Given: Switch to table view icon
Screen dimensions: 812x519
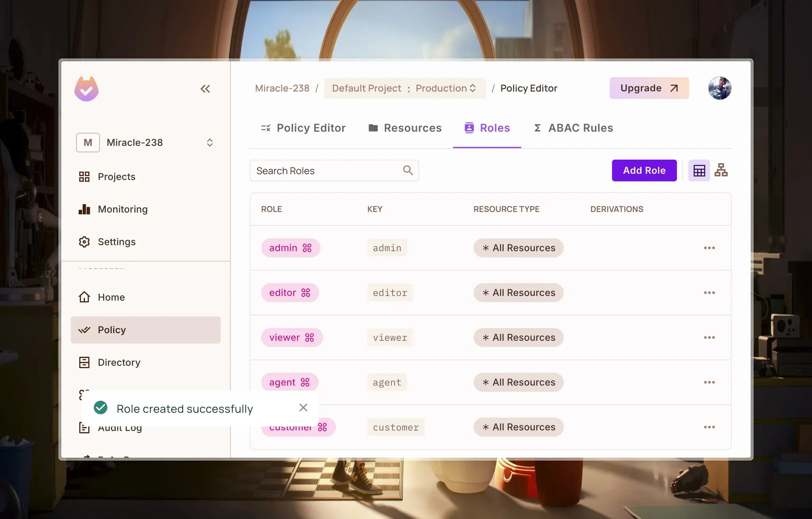Looking at the screenshot, I should pyautogui.click(x=699, y=171).
